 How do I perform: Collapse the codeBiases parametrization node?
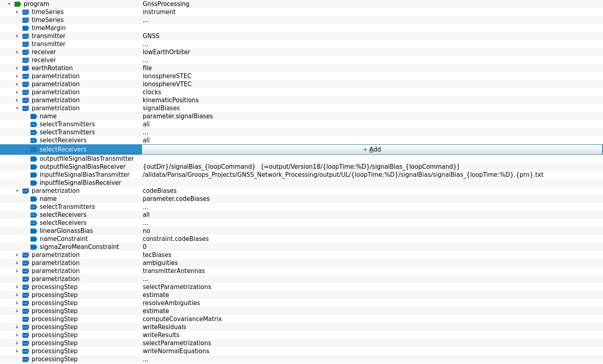(x=17, y=191)
